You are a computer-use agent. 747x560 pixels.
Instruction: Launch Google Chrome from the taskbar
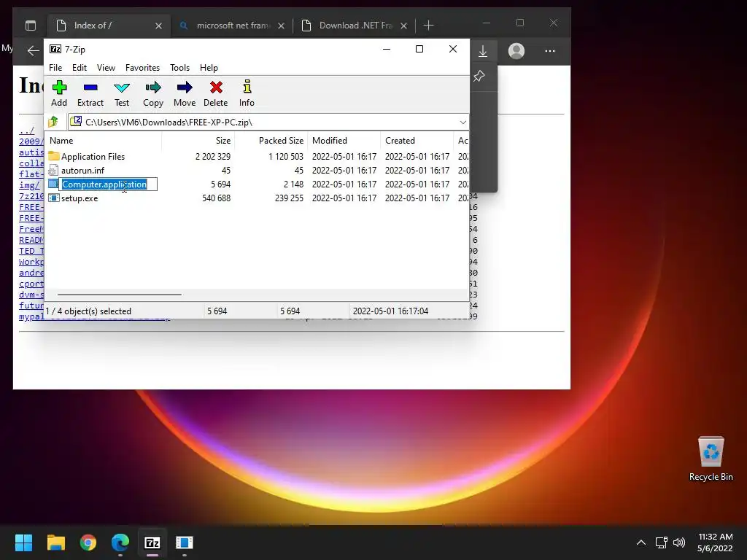coord(88,542)
